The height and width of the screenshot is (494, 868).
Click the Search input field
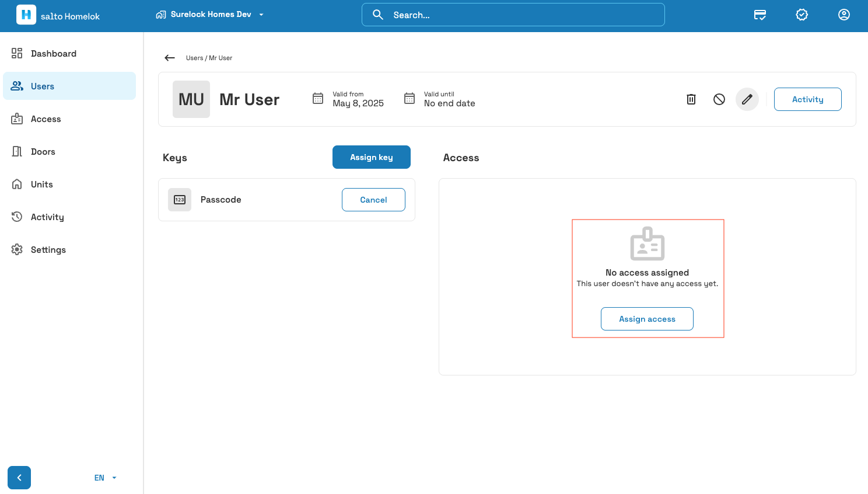(513, 15)
